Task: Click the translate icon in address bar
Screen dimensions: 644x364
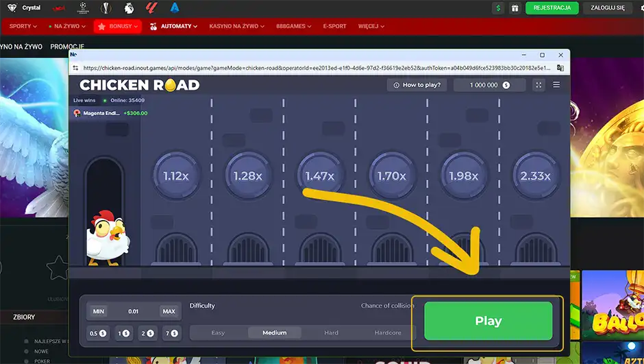Action: click(x=560, y=68)
